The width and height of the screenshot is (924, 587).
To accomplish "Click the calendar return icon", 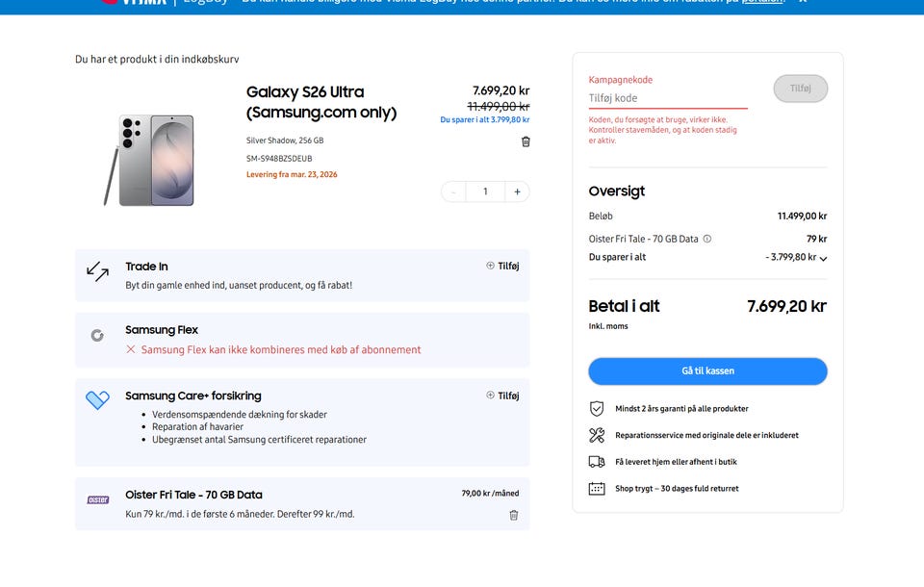I will coord(597,488).
